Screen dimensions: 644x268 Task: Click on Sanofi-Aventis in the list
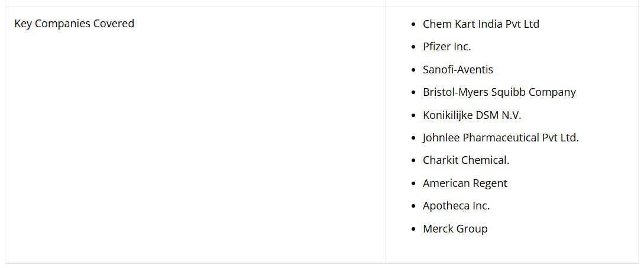(458, 70)
